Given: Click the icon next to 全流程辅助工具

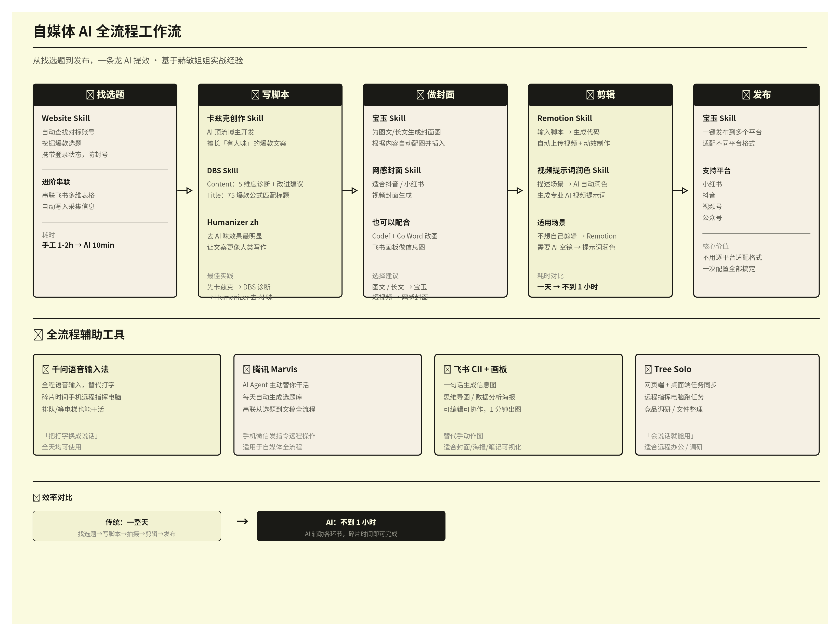Looking at the screenshot, I should tap(38, 335).
